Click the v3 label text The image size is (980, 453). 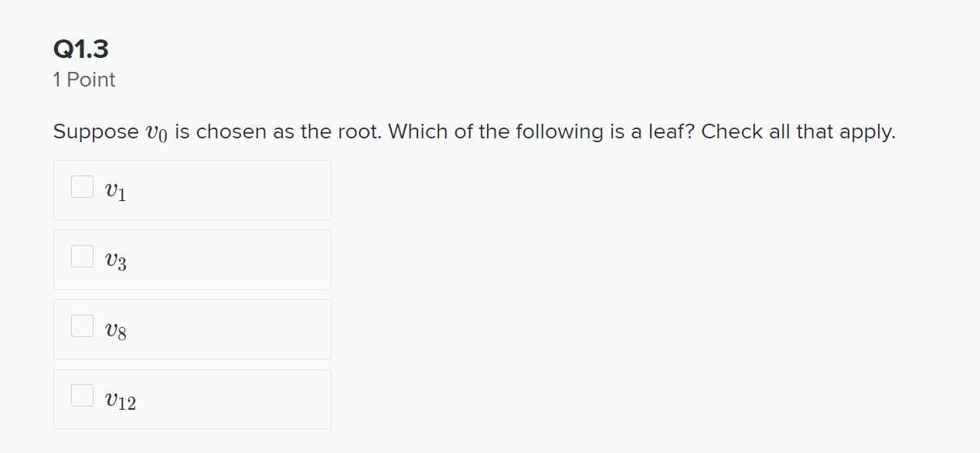pos(114,261)
